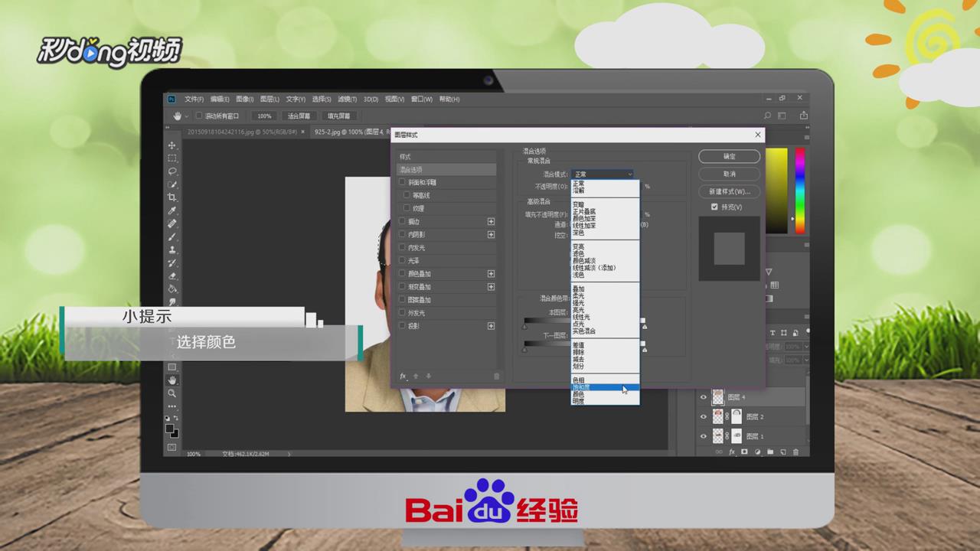The width and height of the screenshot is (980, 551).
Task: Enable 描边 stroke checkbox
Action: tap(402, 221)
